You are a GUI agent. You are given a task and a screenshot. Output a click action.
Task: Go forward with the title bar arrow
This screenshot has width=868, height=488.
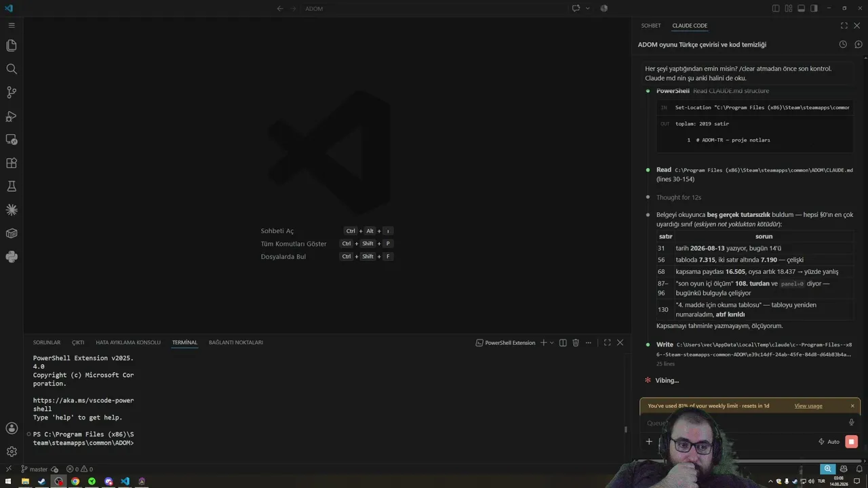click(294, 8)
